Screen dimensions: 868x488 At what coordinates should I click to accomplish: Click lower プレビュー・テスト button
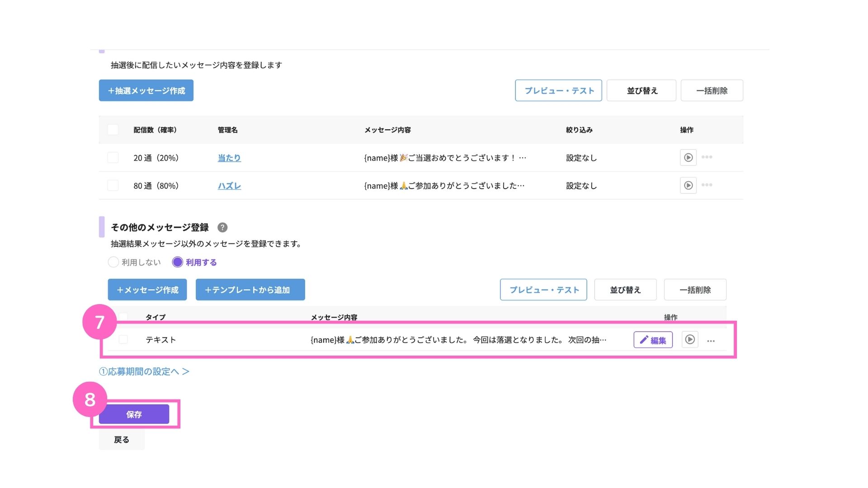(x=543, y=290)
